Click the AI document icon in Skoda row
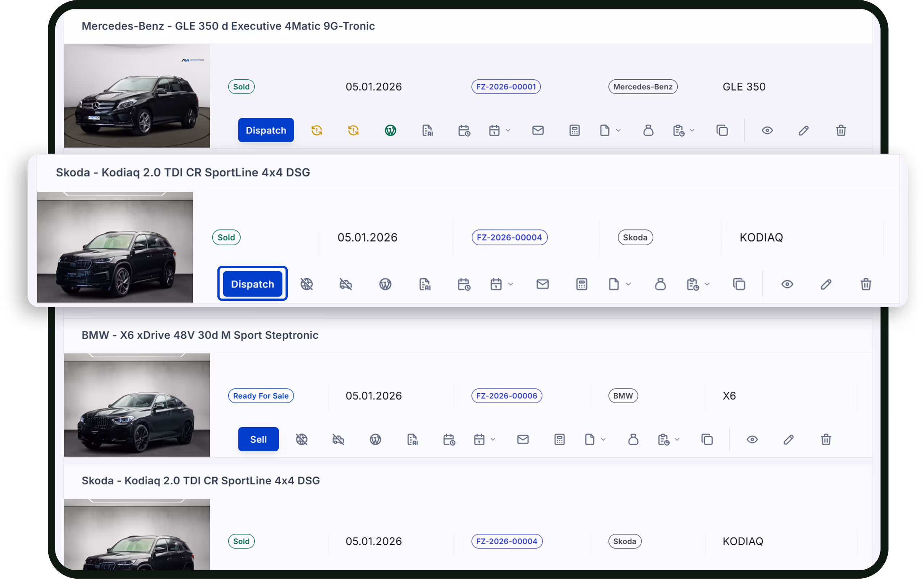Viewport: 924px width, 579px height. [x=425, y=284]
